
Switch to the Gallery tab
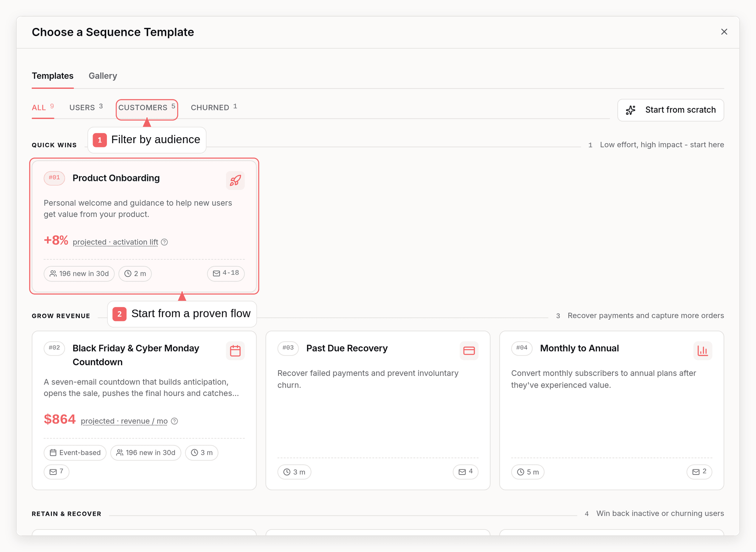[x=103, y=76]
